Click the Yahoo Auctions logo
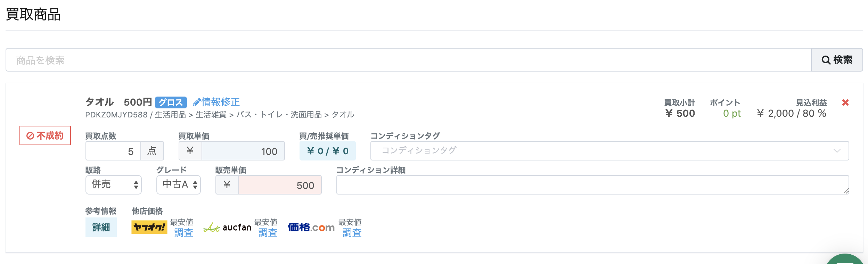 point(149,227)
